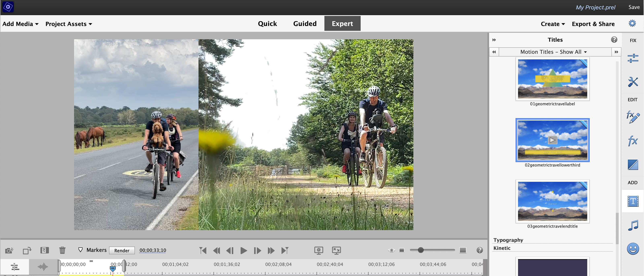Image resolution: width=644 pixels, height=276 pixels.
Task: Click the Create dropdown menu
Action: coord(552,24)
